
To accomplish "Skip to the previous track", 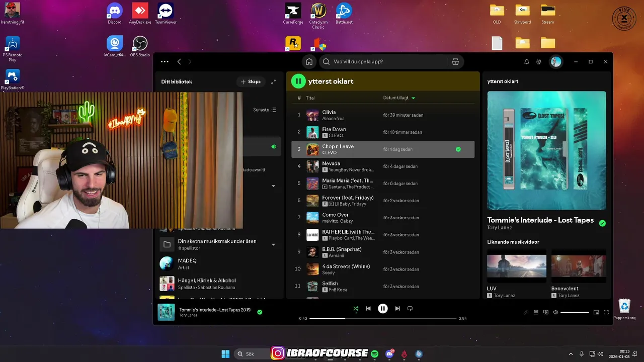I will (368, 308).
